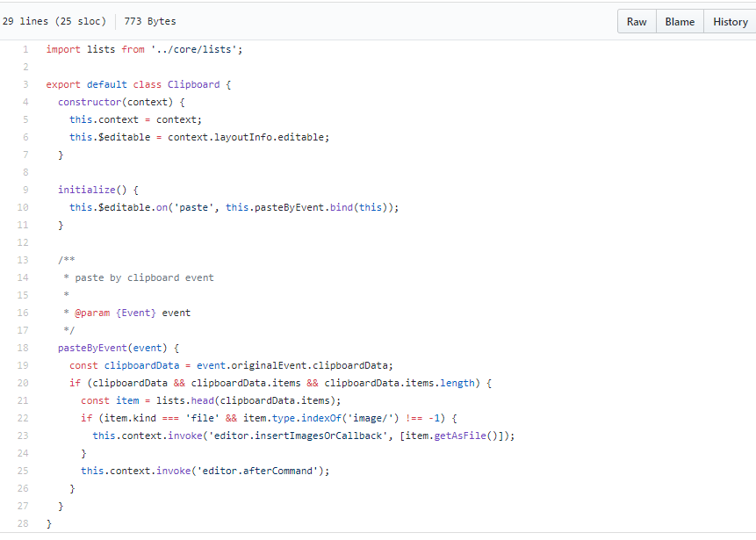Image resolution: width=756 pixels, height=540 pixels.
Task: Open the file's commit History
Action: pyautogui.click(x=729, y=21)
